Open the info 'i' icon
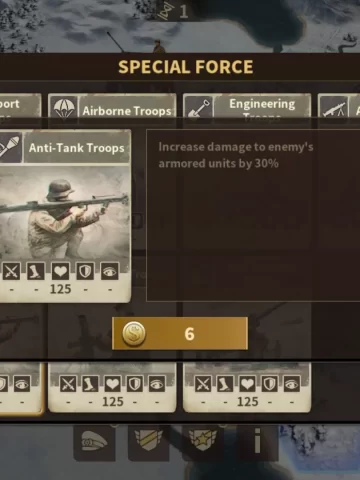The width and height of the screenshot is (360, 480). (257, 441)
